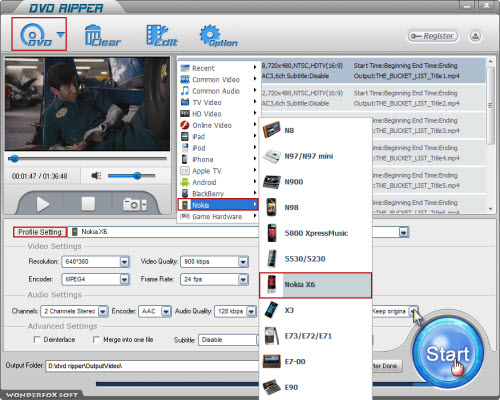
Task: Open the Recent format category
Action: [x=218, y=68]
